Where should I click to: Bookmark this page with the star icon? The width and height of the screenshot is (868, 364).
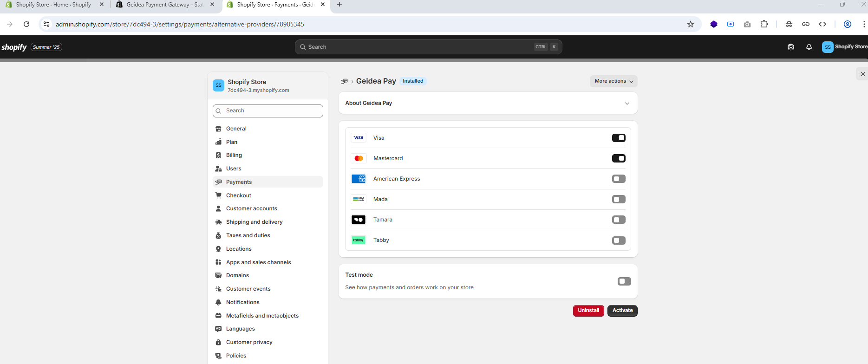(x=691, y=24)
